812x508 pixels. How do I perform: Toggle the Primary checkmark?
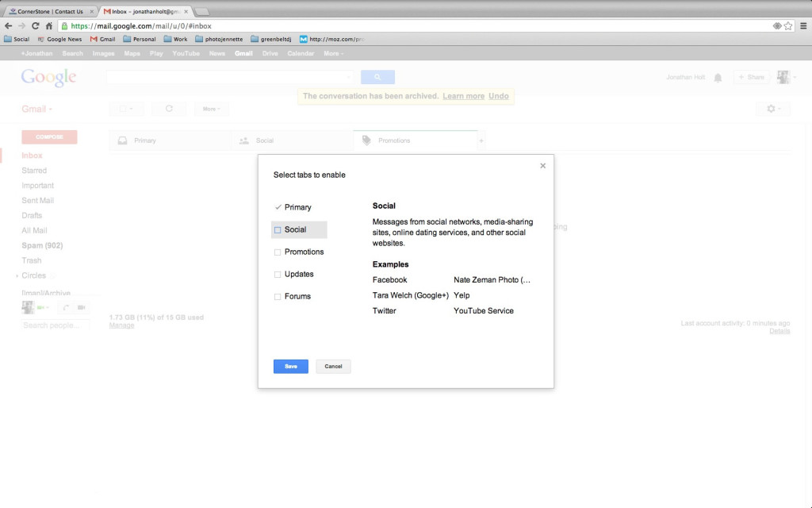278,207
